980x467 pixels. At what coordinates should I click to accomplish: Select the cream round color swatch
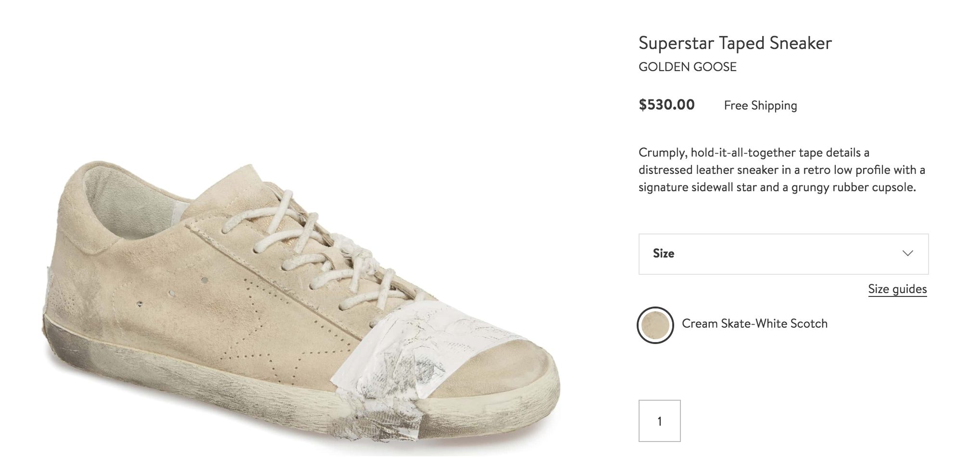coord(654,325)
